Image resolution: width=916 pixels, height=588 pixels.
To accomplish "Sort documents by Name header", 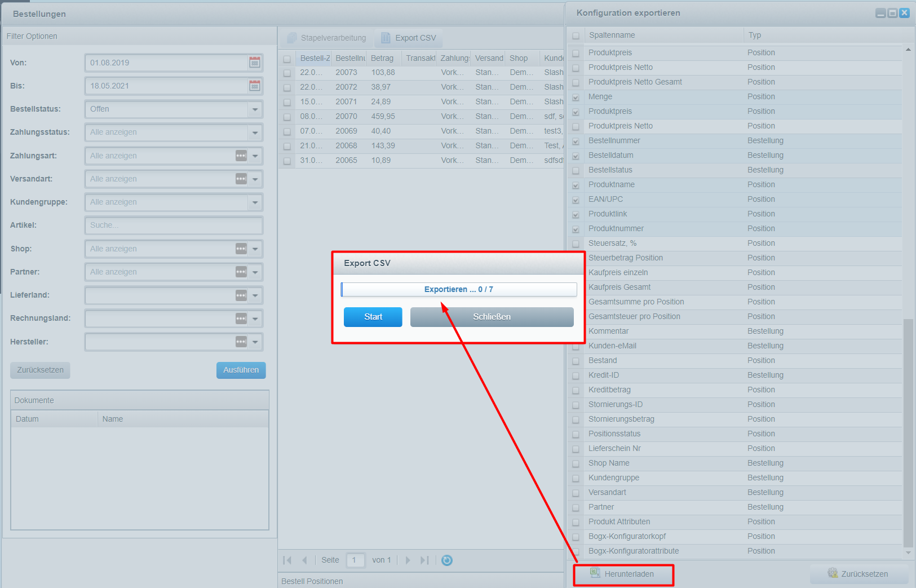I will tap(183, 419).
